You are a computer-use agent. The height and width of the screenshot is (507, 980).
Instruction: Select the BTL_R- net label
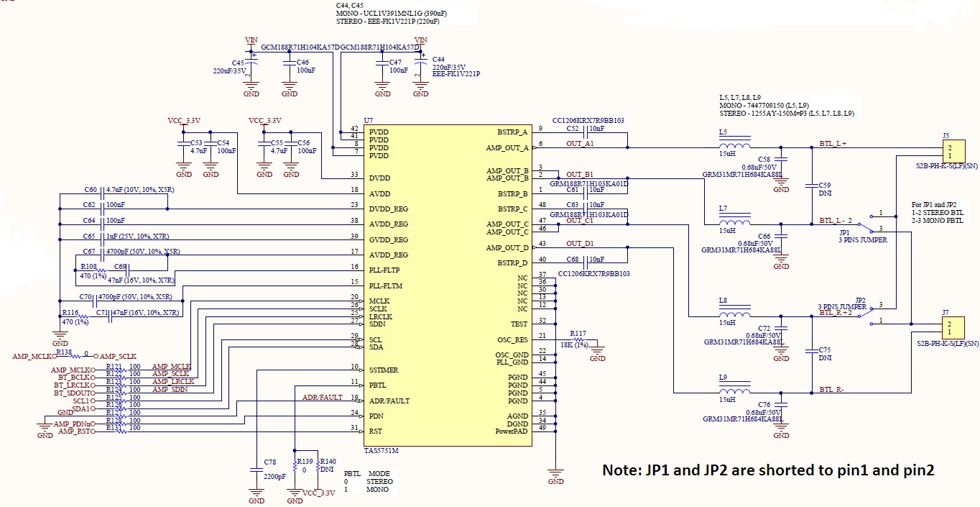pyautogui.click(x=831, y=390)
